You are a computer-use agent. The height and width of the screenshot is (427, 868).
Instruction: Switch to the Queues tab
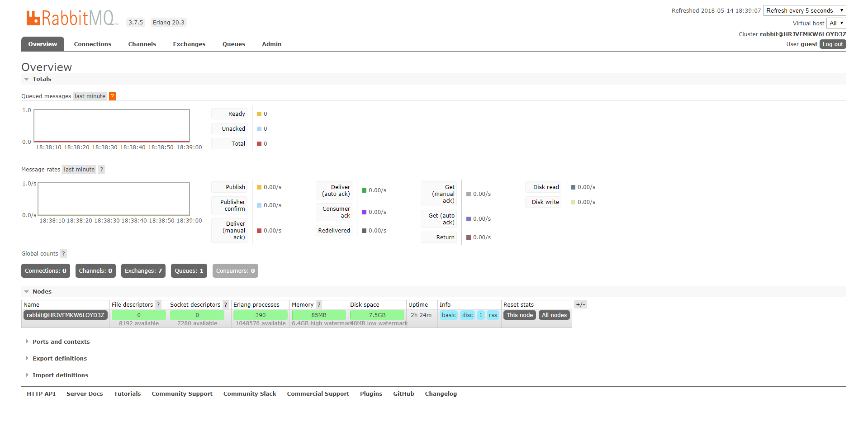(x=234, y=44)
